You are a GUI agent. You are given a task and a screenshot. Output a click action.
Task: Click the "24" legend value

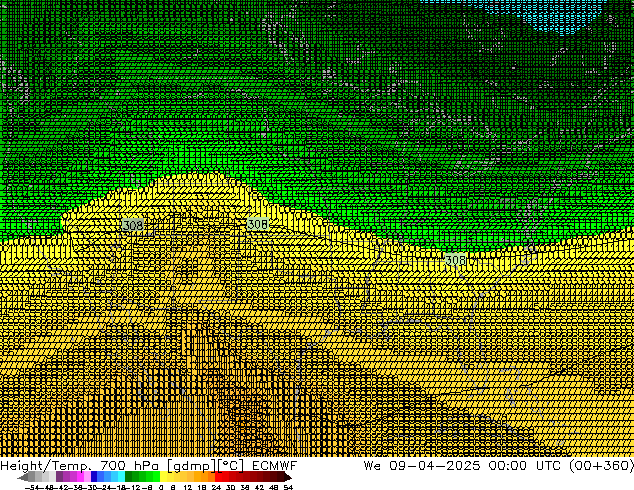pos(216,487)
